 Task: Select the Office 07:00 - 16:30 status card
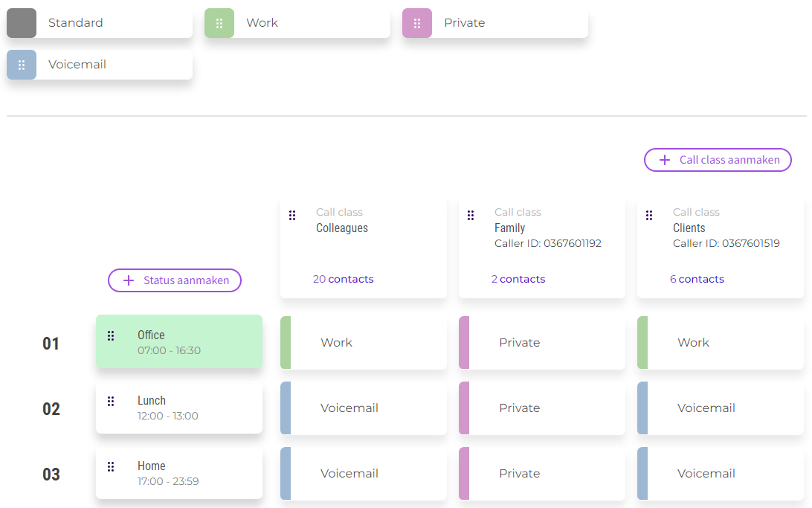(x=186, y=342)
